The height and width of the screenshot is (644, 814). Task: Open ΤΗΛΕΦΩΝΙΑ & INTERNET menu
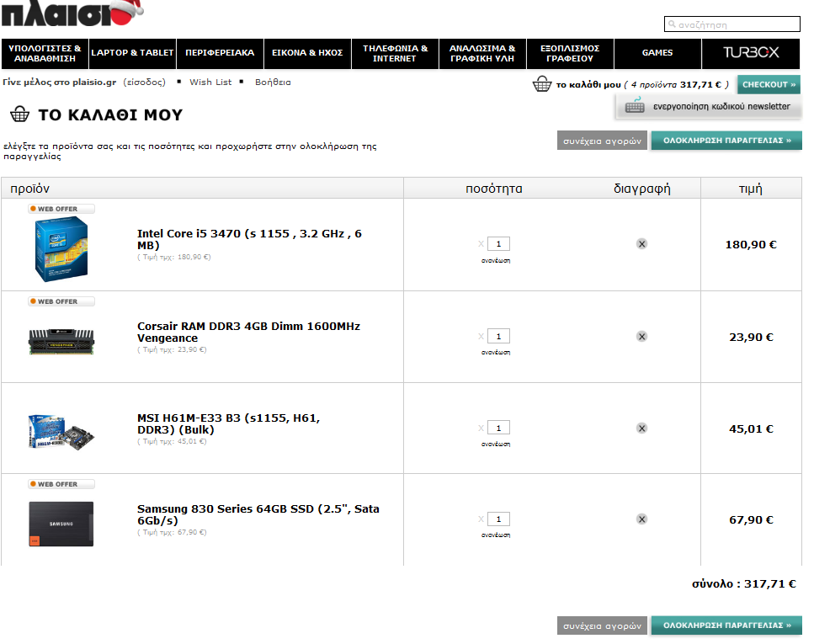(395, 54)
